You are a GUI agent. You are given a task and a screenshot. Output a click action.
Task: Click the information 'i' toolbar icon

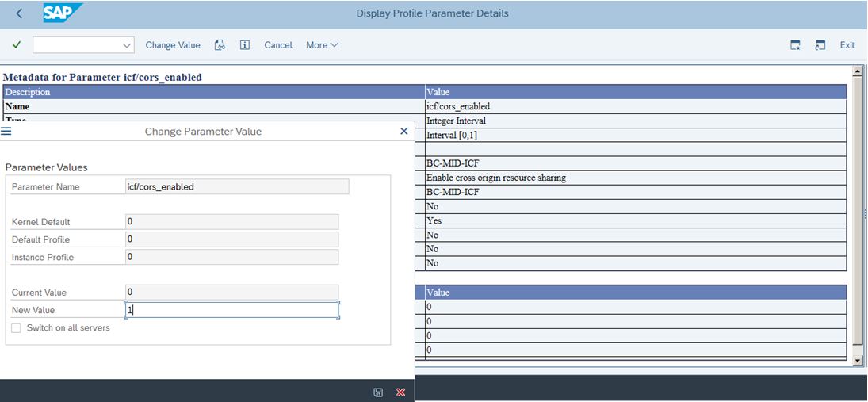click(245, 45)
